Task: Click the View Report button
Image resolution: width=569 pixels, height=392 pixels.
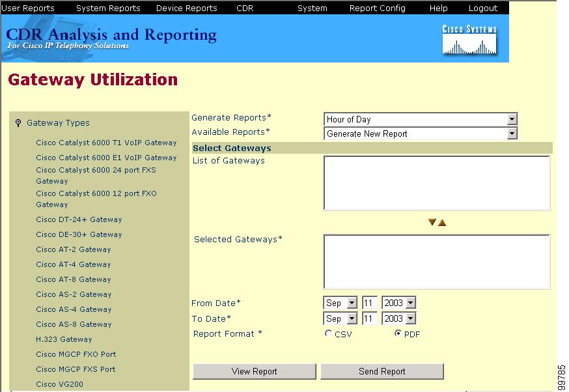Action: [x=255, y=371]
